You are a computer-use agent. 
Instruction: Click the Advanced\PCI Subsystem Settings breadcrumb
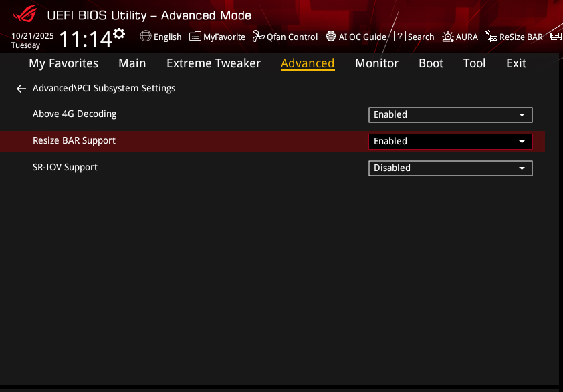[104, 88]
